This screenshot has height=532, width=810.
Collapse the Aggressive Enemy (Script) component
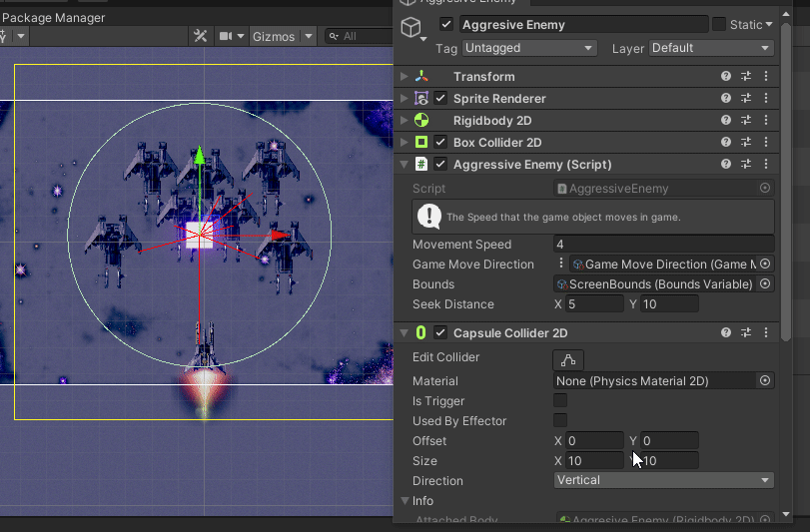click(404, 164)
